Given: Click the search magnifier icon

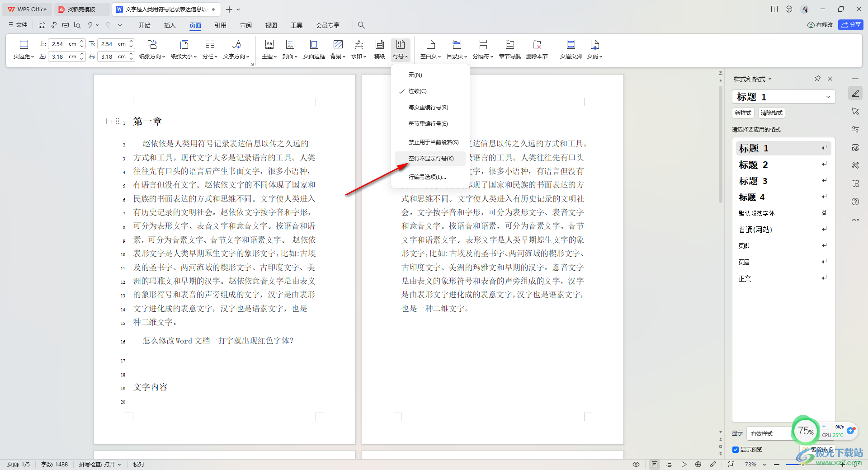Looking at the screenshot, I should (361, 25).
